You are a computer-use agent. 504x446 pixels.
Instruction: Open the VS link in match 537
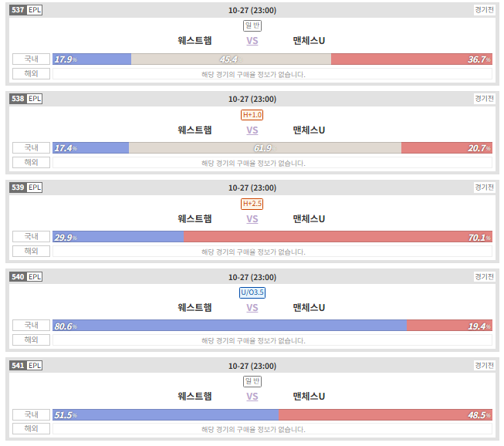(252, 41)
